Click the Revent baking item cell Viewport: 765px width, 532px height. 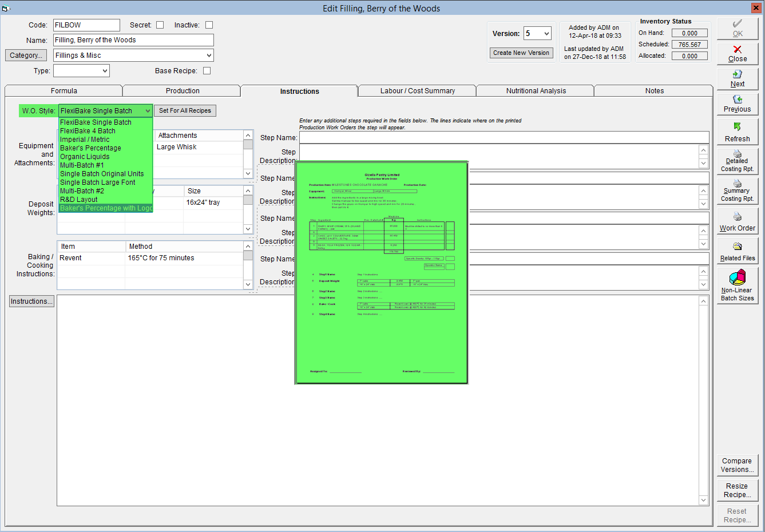pos(92,258)
